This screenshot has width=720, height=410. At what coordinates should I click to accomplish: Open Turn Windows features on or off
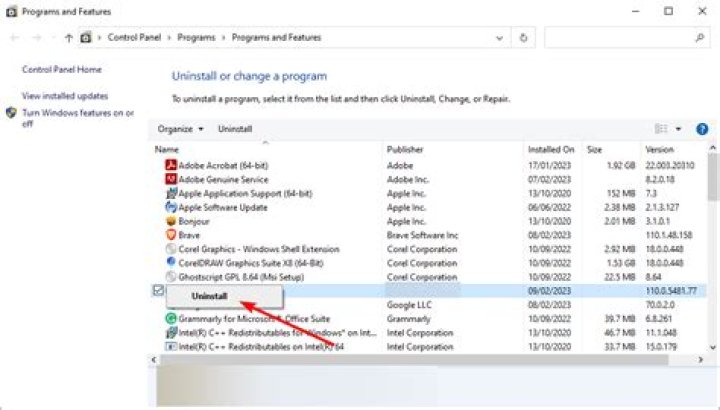click(x=78, y=118)
